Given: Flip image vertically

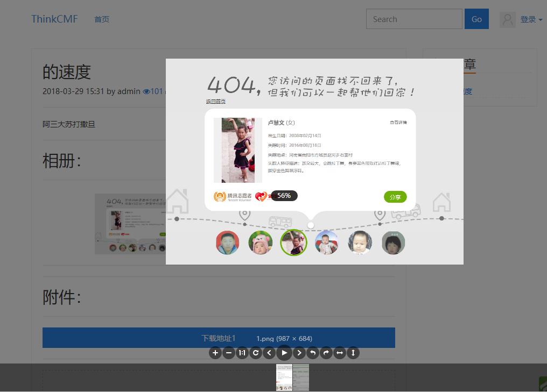Looking at the screenshot, I should click(353, 353).
